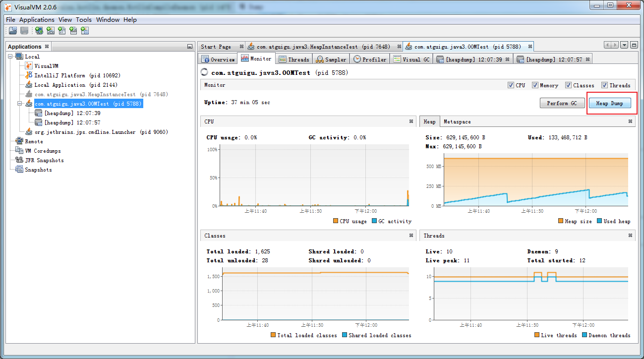This screenshot has width=644, height=359.
Task: Close the [heapdump] 12:07:57 tab
Action: coord(588,60)
